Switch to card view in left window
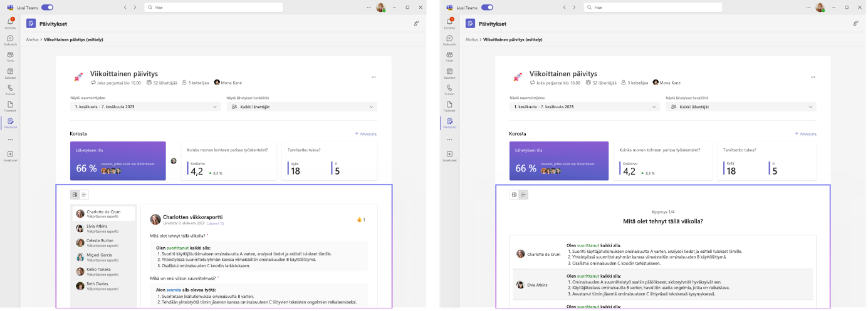The height and width of the screenshot is (311, 868). pos(75,195)
